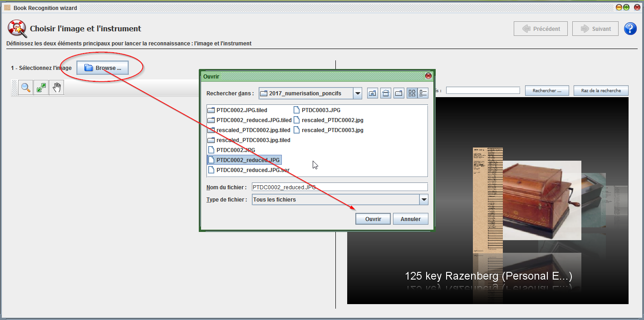Select folder PTDC0002.JPG.tiled in list
Screen dimensions: 644x320
[x=241, y=110]
